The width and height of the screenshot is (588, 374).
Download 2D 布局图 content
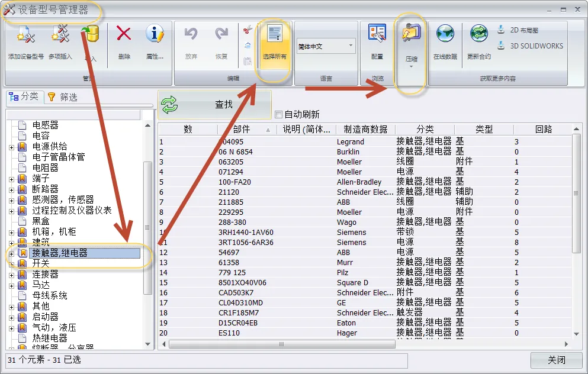pos(518,30)
